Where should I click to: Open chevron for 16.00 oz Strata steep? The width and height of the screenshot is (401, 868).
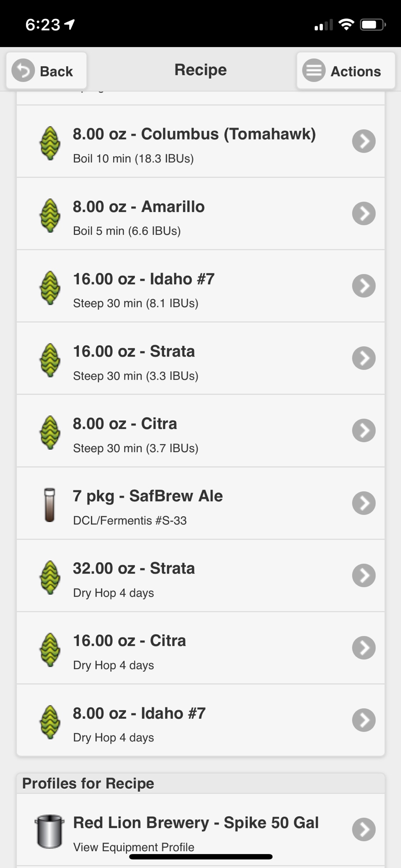point(364,358)
